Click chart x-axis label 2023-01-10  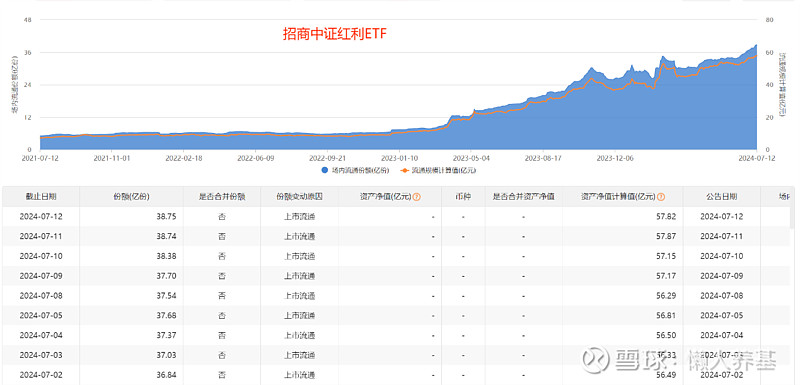point(400,158)
